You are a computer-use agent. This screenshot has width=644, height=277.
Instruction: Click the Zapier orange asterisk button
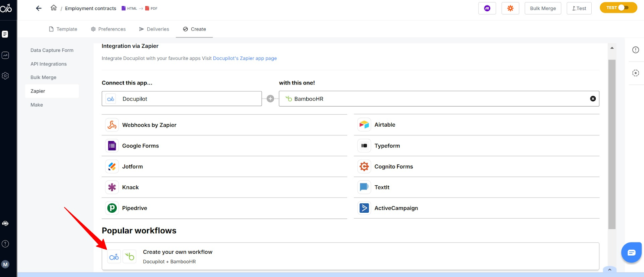pos(510,8)
